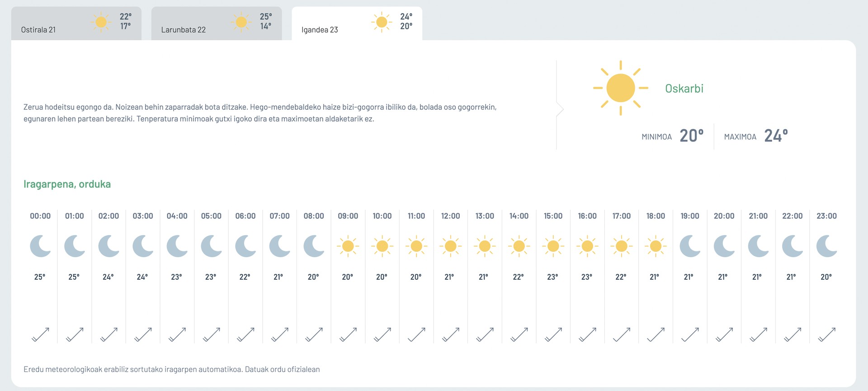Click the sun icon for 15:00

(x=553, y=246)
